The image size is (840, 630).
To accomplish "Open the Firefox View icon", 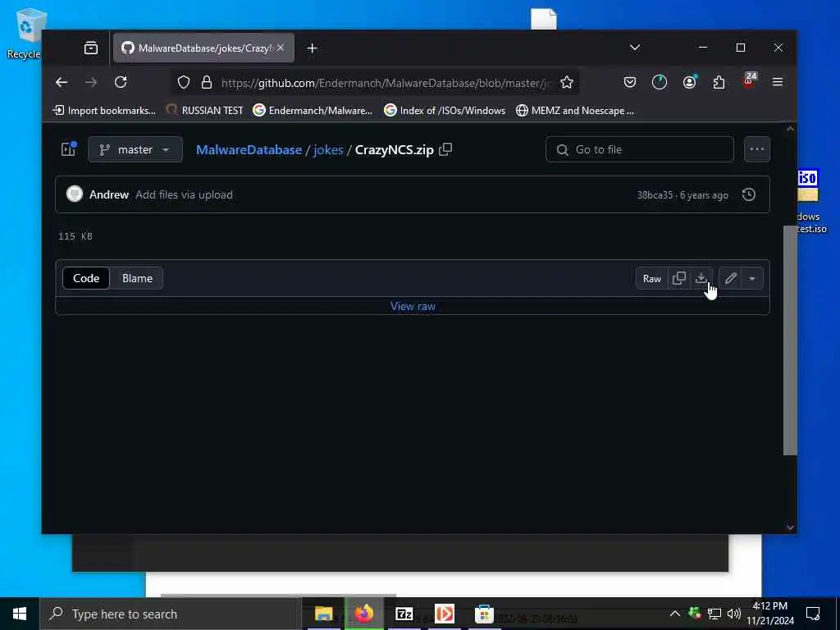I will 91,48.
